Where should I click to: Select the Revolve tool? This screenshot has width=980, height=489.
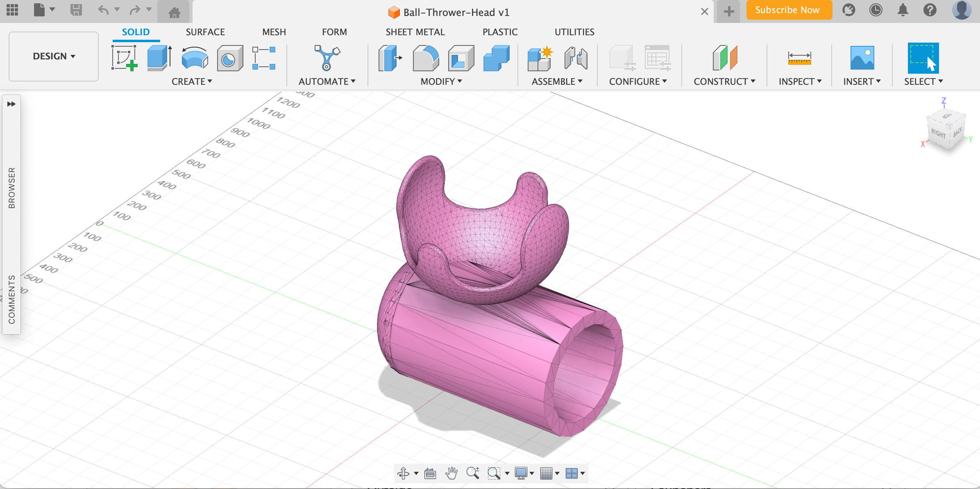(194, 59)
